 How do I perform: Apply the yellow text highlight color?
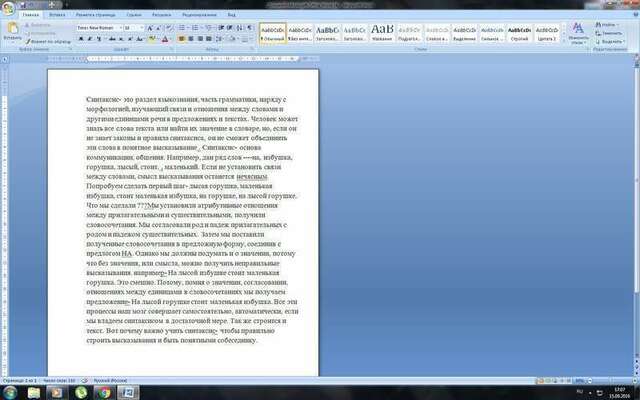tap(151, 39)
